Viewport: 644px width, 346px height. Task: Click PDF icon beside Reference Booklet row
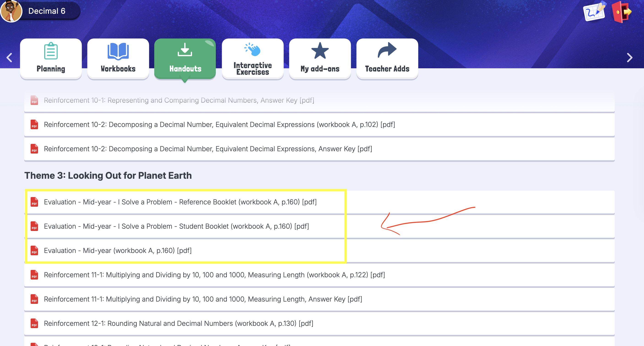click(x=34, y=202)
